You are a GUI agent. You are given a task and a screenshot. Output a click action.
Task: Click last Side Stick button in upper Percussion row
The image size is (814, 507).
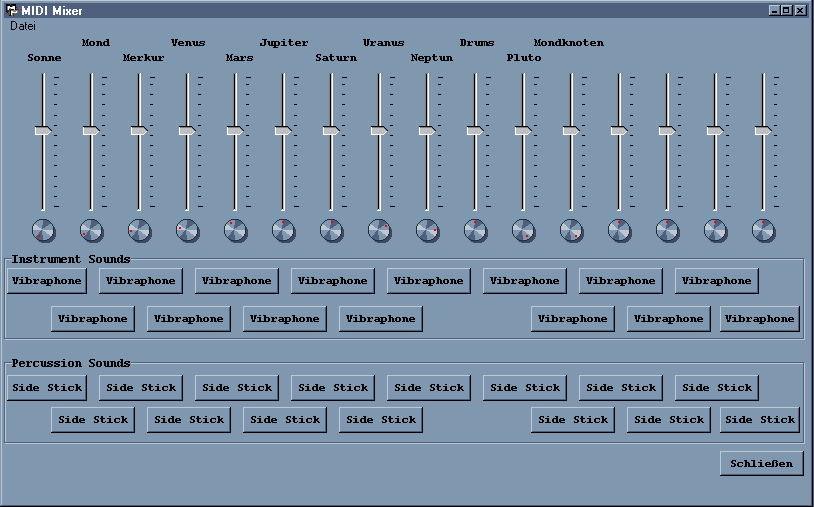click(x=717, y=388)
